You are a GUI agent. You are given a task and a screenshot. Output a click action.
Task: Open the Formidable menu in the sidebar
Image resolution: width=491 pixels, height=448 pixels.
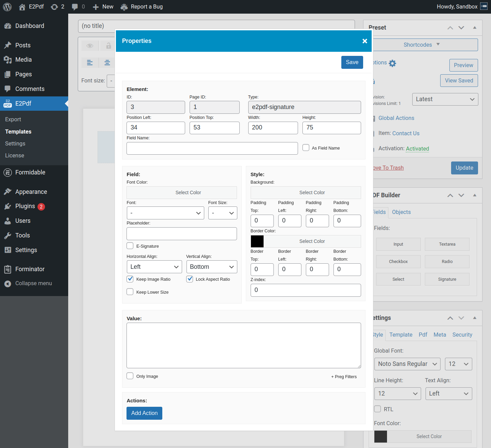point(30,172)
